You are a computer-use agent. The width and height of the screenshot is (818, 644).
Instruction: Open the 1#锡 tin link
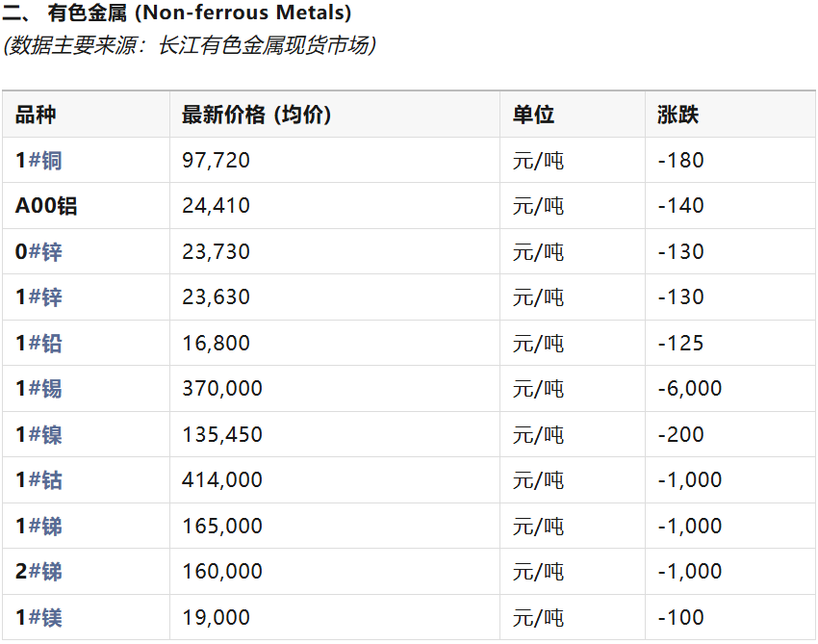[39, 389]
